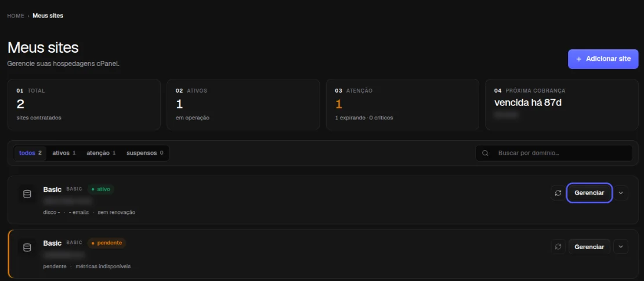The height and width of the screenshot is (281, 644).
Task: Click the Próxima cobrança card
Action: pyautogui.click(x=562, y=105)
